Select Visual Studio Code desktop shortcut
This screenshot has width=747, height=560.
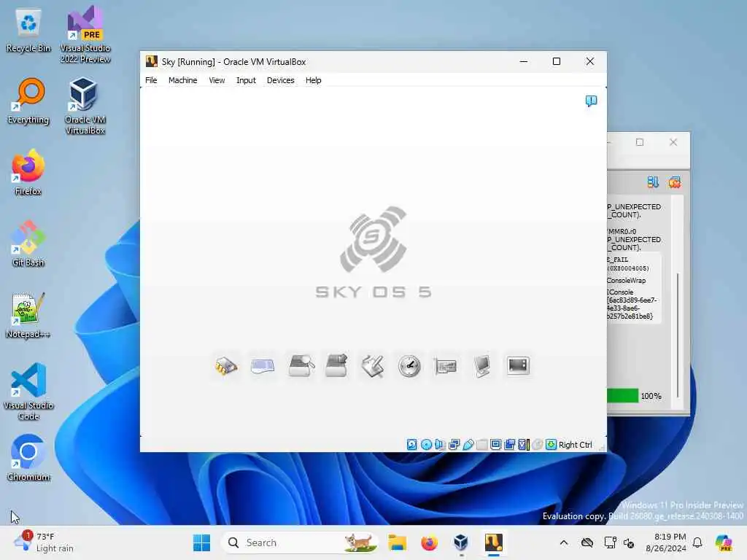coord(28,392)
